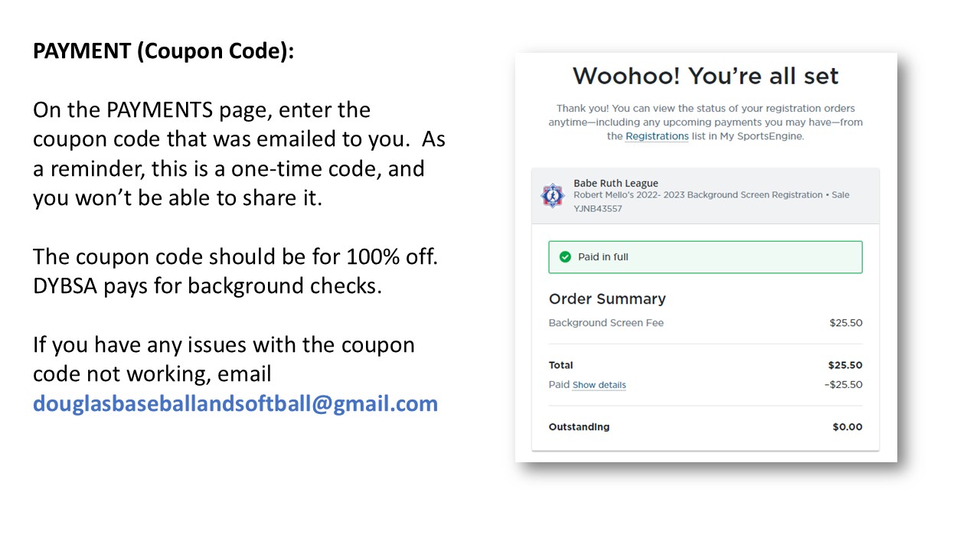980x551 pixels.
Task: Click the Outstanding $0.00 amount
Action: pos(848,427)
